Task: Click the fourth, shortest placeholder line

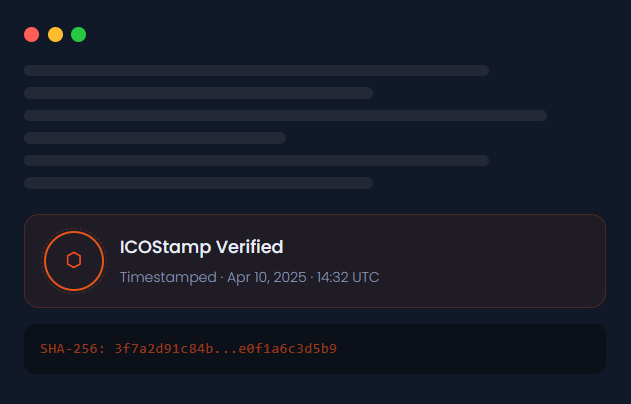Action: pos(155,138)
